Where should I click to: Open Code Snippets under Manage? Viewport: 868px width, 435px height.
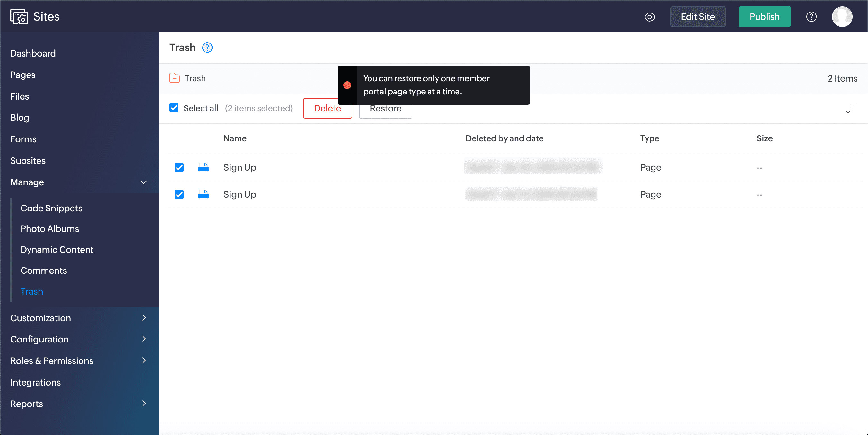tap(51, 208)
